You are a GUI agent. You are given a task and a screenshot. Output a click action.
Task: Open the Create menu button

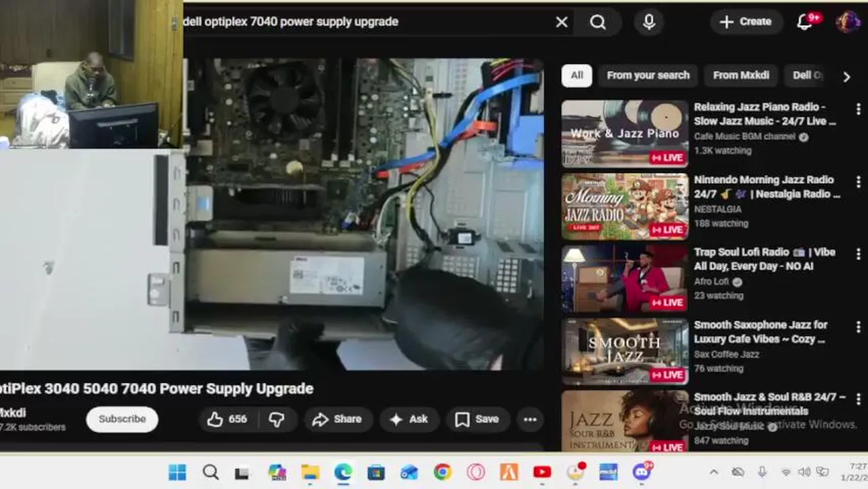coord(746,22)
